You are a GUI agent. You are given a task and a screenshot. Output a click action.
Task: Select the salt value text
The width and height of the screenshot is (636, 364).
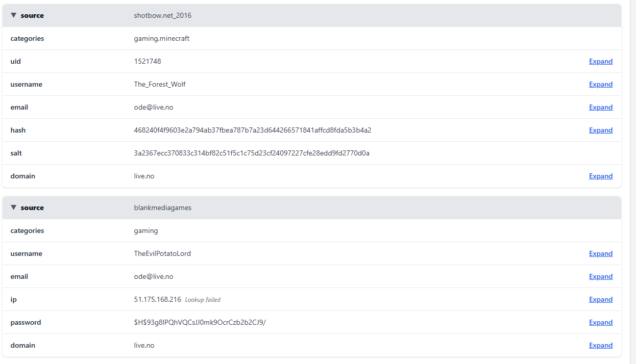coord(252,153)
